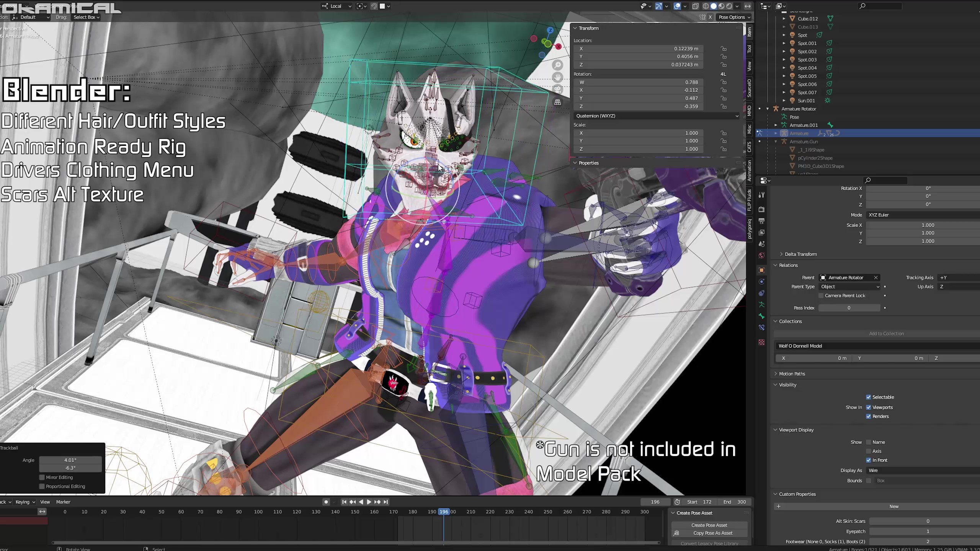This screenshot has height=551, width=980.
Task: Open Bone properties tab icon
Action: [x=761, y=316]
